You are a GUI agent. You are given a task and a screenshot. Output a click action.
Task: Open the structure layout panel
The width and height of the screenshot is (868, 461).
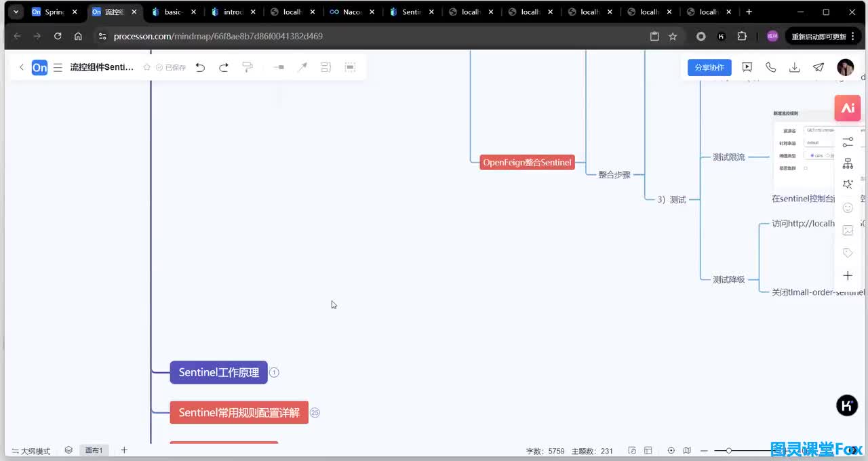pyautogui.click(x=848, y=163)
